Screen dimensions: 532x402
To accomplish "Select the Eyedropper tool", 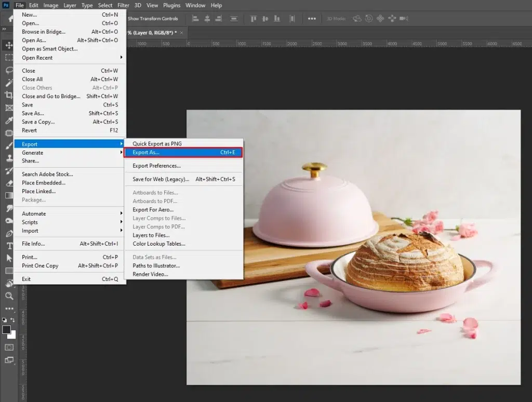I will point(9,120).
